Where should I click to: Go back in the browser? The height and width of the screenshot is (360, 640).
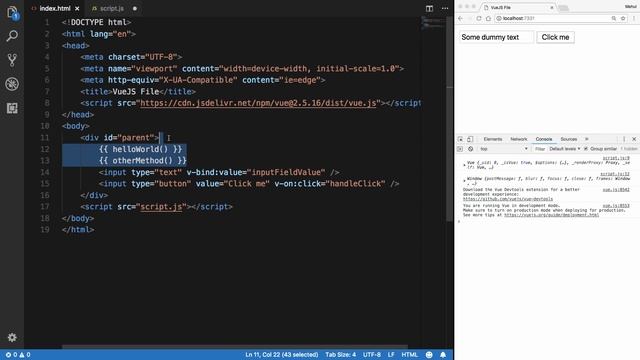[461, 18]
